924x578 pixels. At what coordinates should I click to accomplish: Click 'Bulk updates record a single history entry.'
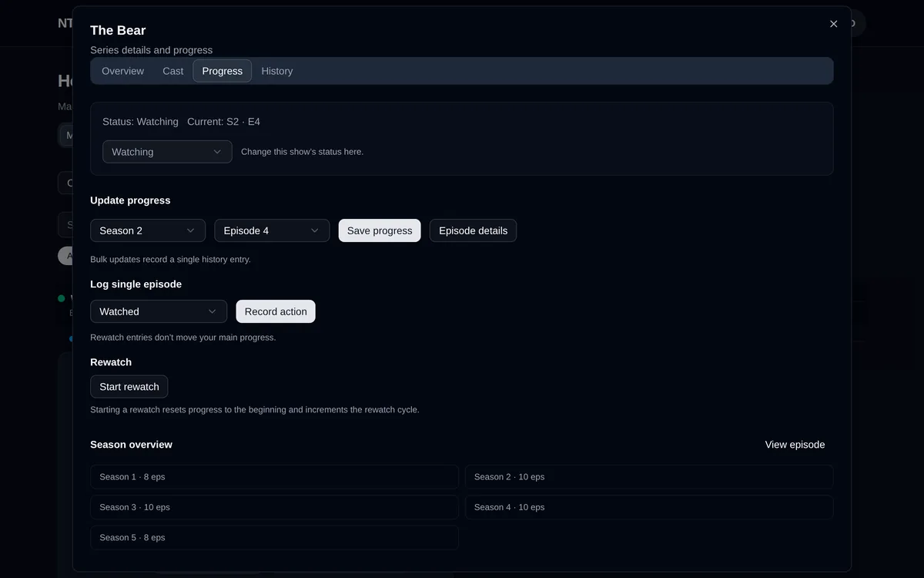[170, 260]
